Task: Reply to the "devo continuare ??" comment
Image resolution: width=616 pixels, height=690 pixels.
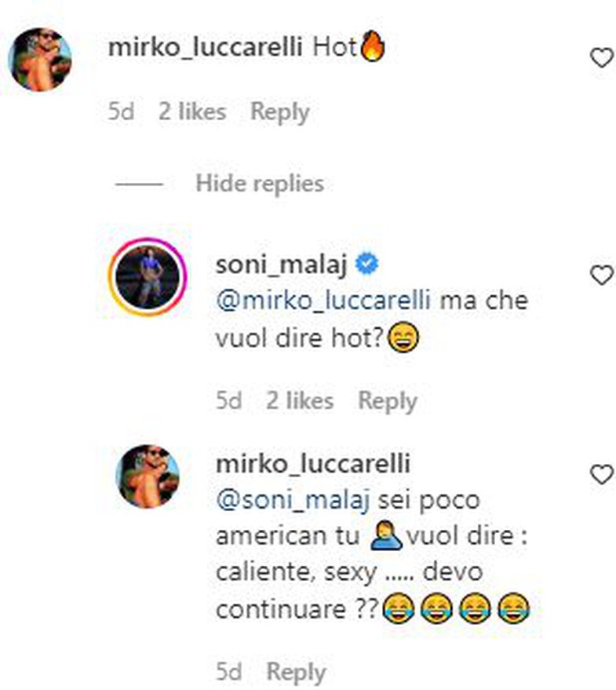Action: coord(296,673)
